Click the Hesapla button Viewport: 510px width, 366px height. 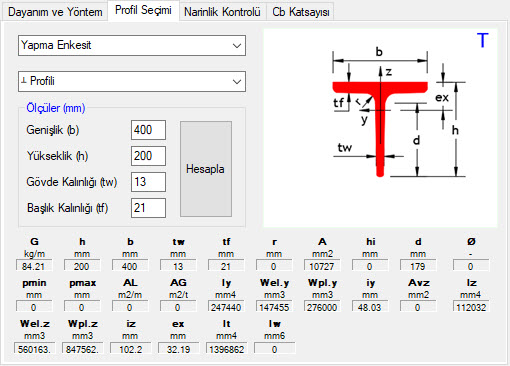click(x=206, y=169)
